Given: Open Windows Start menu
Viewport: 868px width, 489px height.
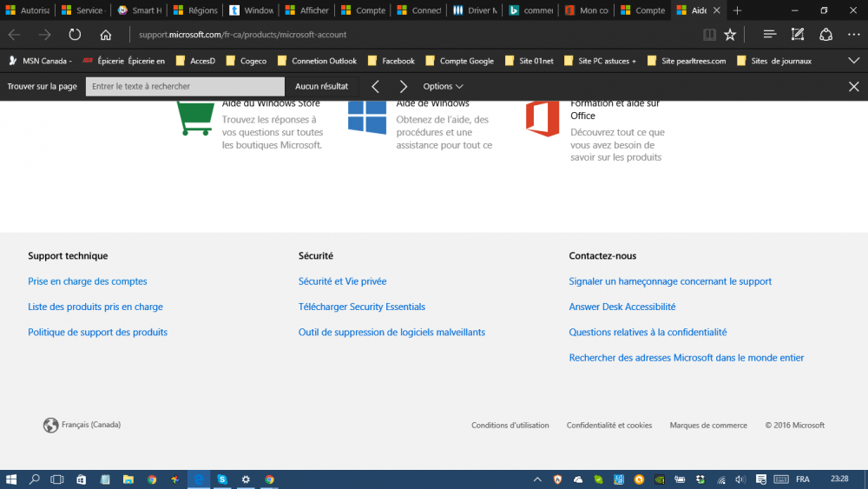Looking at the screenshot, I should pos(11,479).
